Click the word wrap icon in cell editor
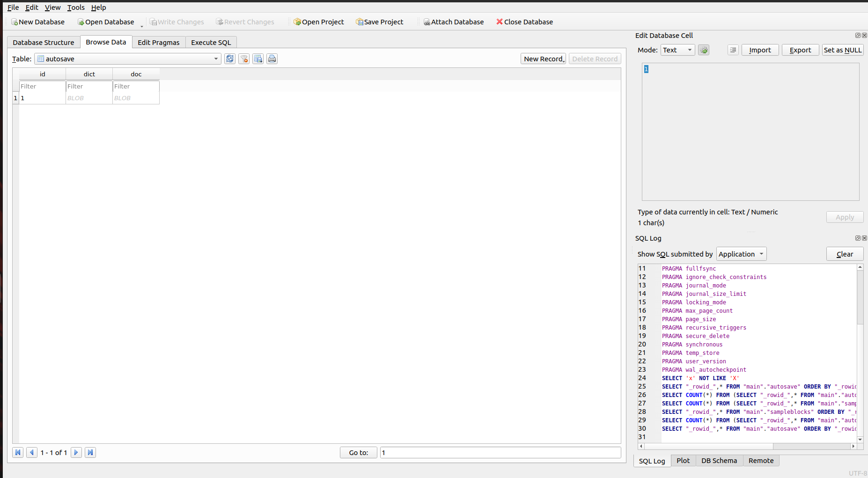 tap(733, 50)
